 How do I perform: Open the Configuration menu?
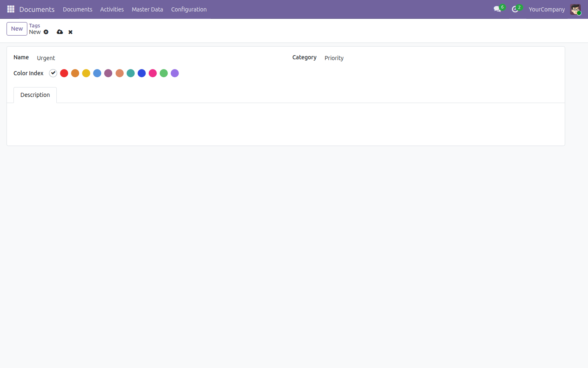tap(189, 9)
